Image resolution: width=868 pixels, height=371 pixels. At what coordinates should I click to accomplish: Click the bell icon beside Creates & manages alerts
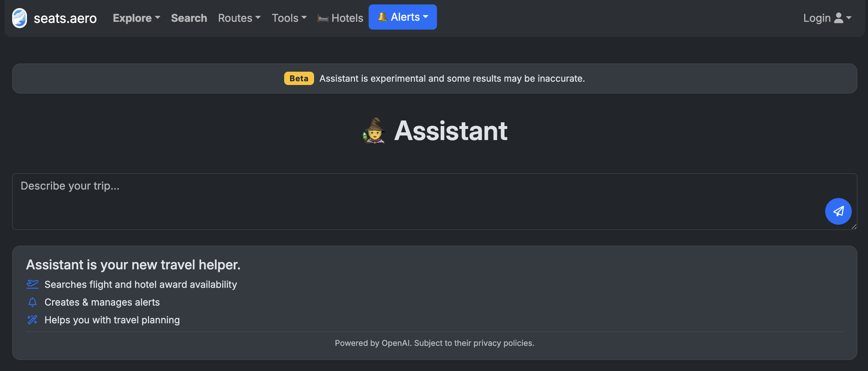(32, 302)
